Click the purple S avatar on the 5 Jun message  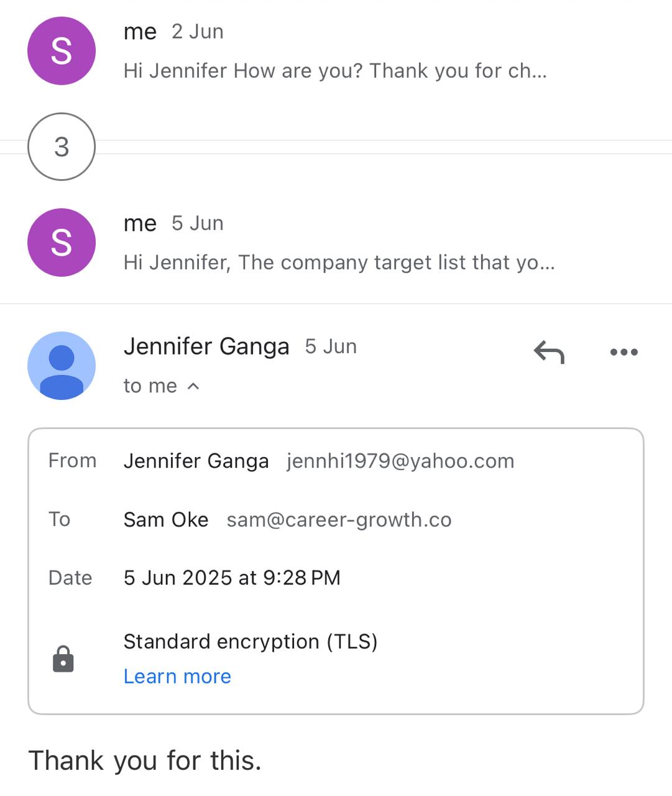point(62,243)
